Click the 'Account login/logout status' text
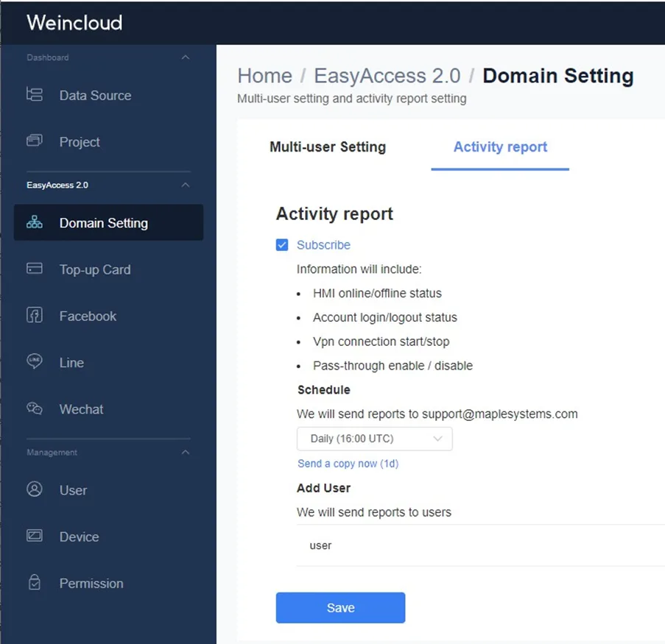665x644 pixels. (x=385, y=317)
